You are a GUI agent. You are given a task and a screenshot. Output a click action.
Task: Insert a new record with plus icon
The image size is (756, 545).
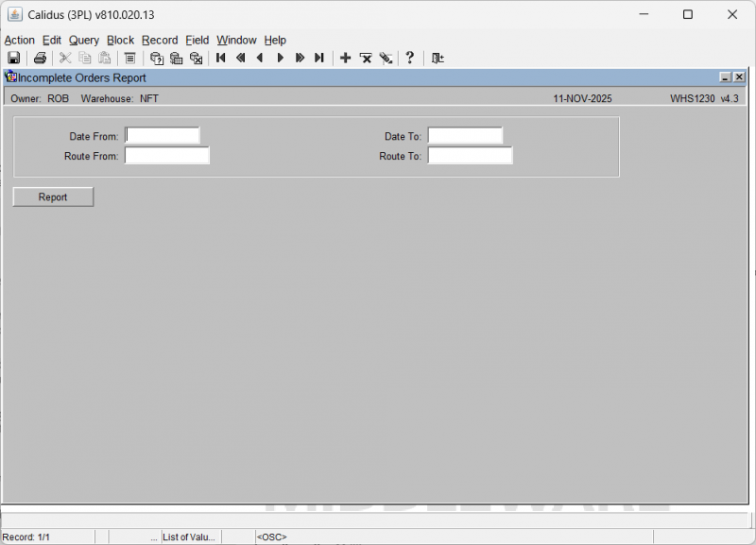click(x=345, y=59)
